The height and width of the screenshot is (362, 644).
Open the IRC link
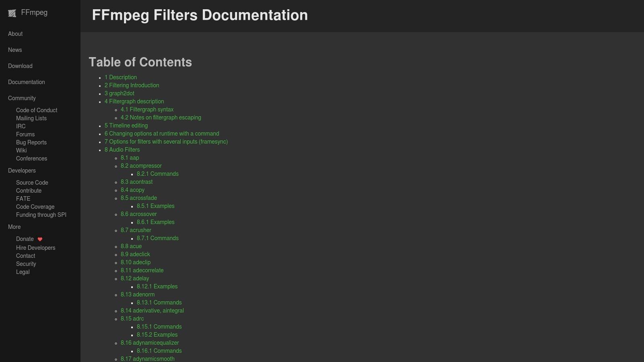(21, 126)
